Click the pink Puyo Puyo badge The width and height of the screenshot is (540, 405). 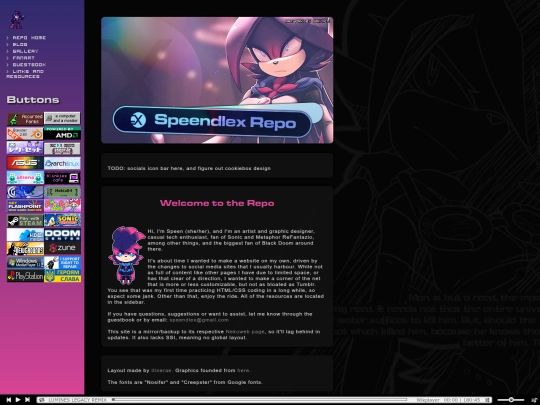tap(62, 206)
